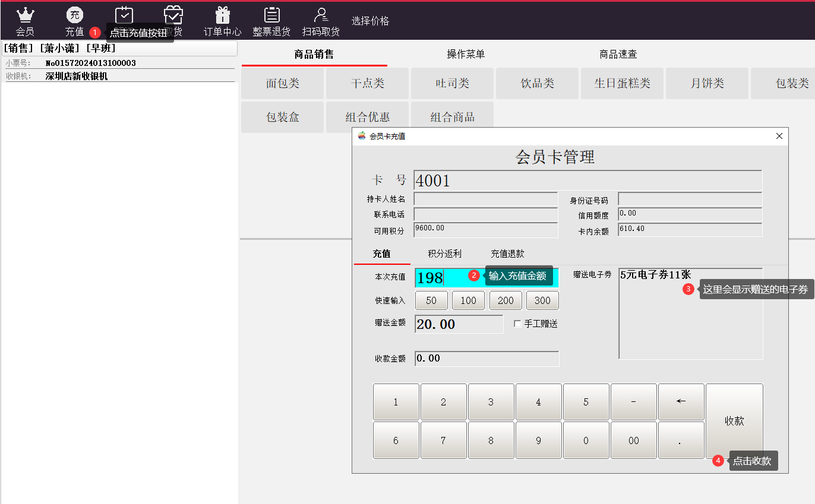Close the 会员卡充值 dialog
The image size is (815, 504).
coord(779,137)
